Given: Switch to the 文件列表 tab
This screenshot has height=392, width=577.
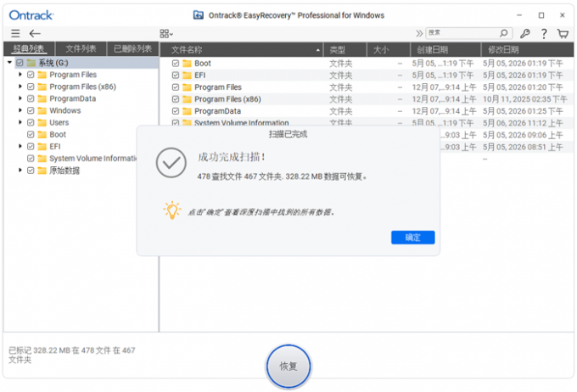Looking at the screenshot, I should pyautogui.click(x=81, y=48).
